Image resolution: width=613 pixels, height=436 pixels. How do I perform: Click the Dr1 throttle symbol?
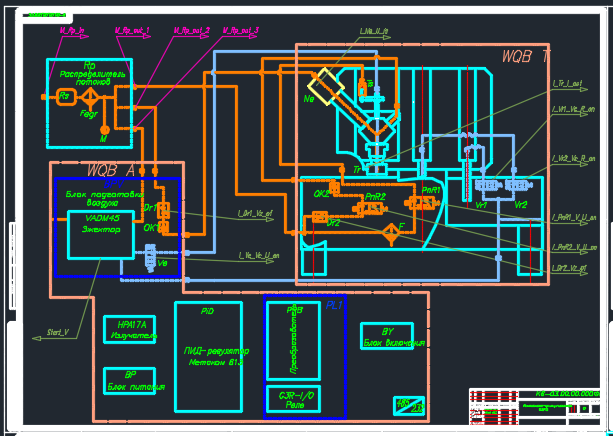(163, 210)
